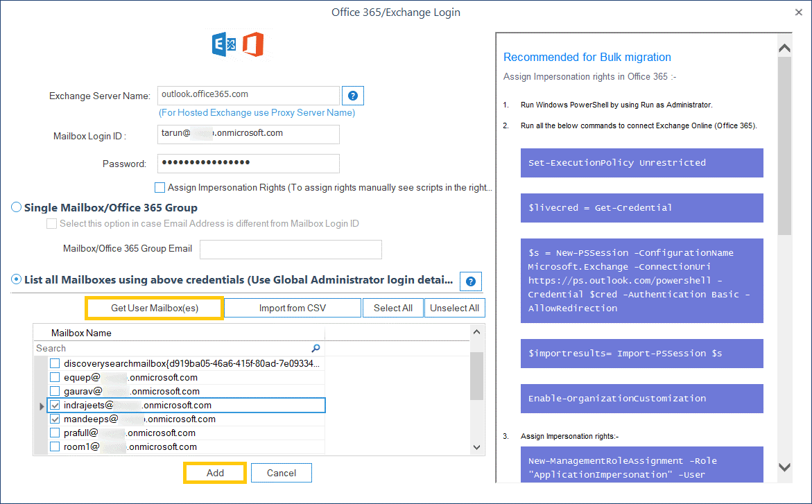Select Single Mailbox/Office 365 Group option

(x=17, y=207)
